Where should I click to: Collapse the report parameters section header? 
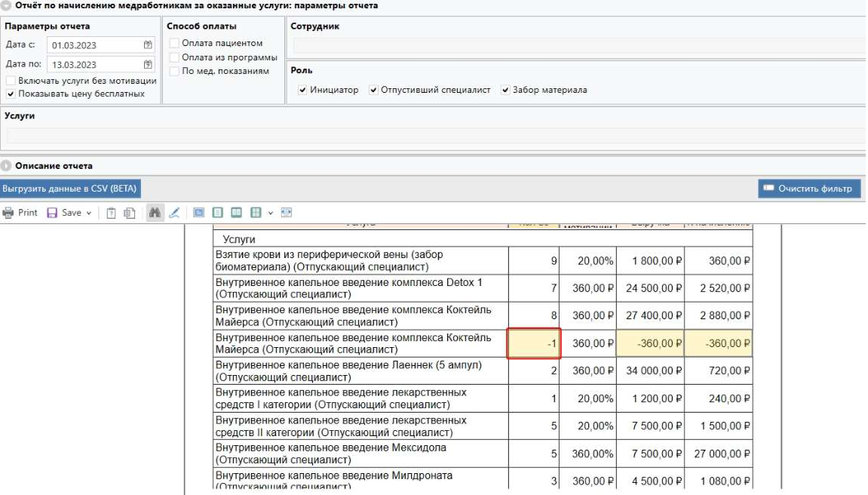point(6,5)
